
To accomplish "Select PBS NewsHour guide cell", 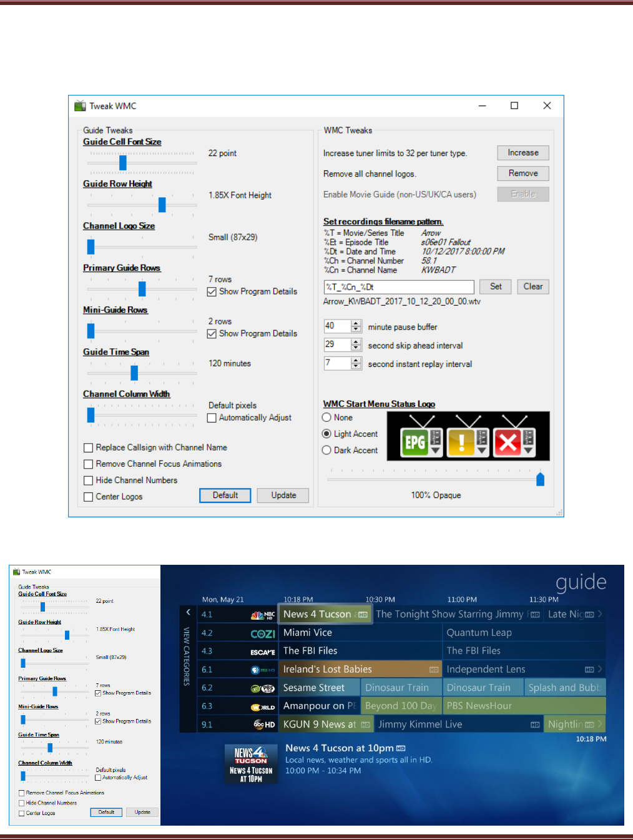I will (524, 706).
